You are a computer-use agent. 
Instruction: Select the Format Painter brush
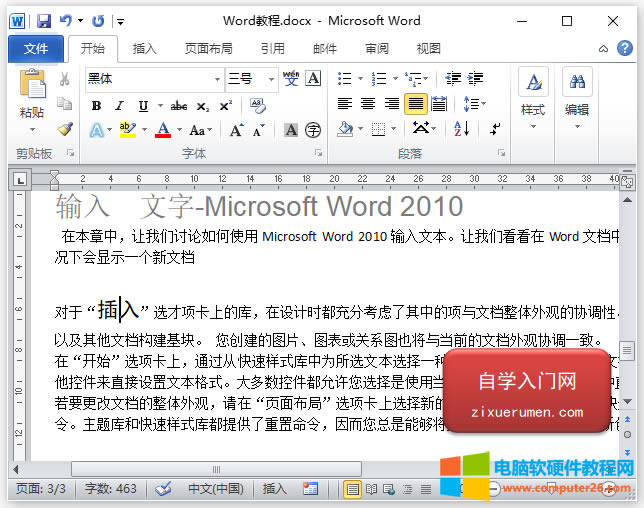pyautogui.click(x=65, y=129)
